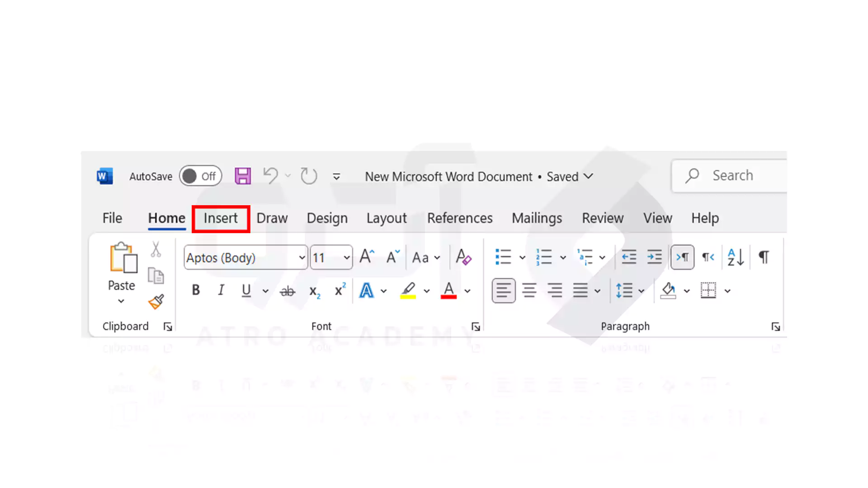Click Increase Indent icon
This screenshot has width=868, height=488.
(x=654, y=257)
